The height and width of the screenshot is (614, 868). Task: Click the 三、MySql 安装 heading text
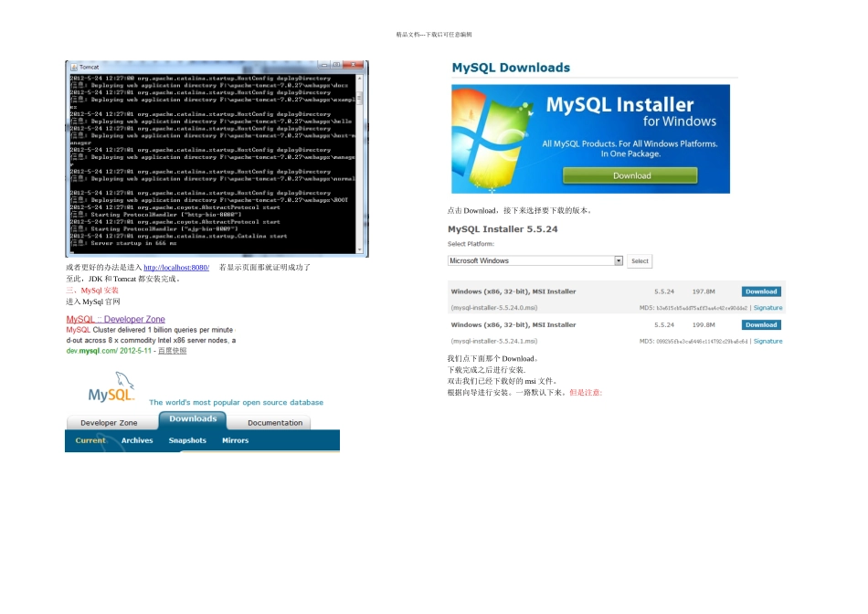pyautogui.click(x=92, y=291)
